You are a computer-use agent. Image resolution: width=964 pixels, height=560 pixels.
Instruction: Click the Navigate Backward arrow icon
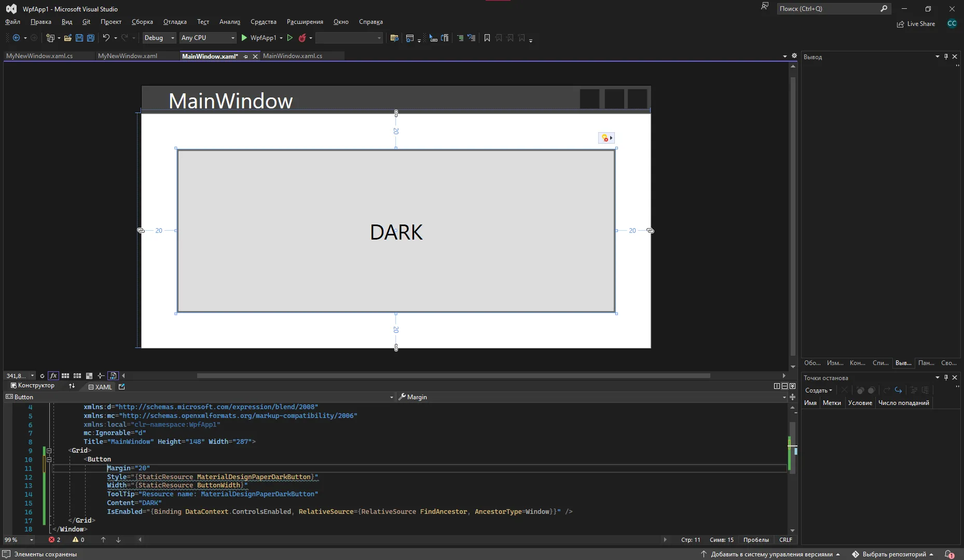(16, 38)
